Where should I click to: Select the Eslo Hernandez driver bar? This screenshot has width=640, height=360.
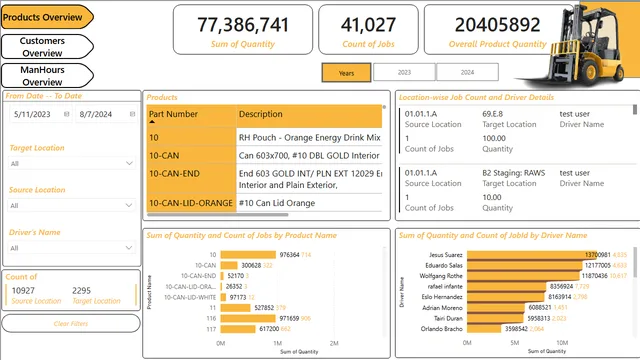[x=506, y=297]
